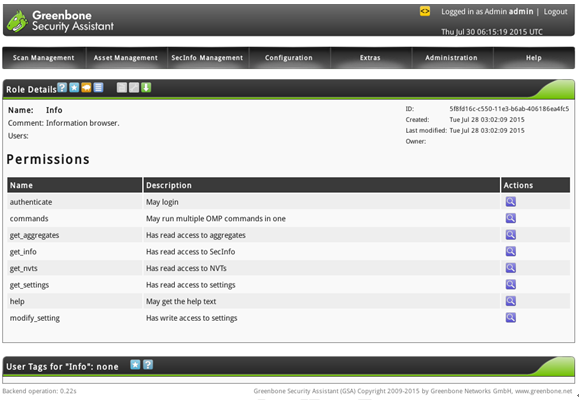View details of commands permission
The height and width of the screenshot is (400, 579).
click(511, 218)
